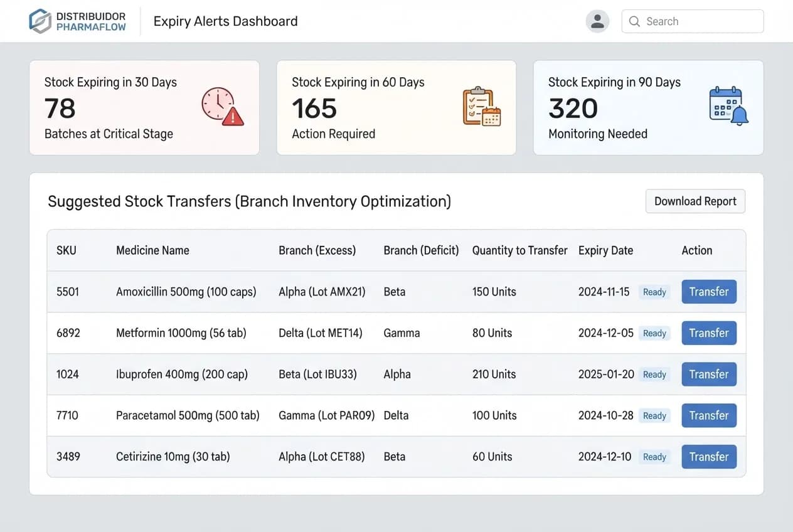Click the Branch (Deficit) column header
The height and width of the screenshot is (532, 793).
[421, 250]
